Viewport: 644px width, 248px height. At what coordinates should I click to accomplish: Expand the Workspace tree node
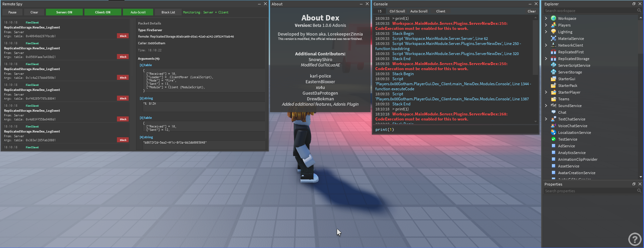pyautogui.click(x=546, y=18)
